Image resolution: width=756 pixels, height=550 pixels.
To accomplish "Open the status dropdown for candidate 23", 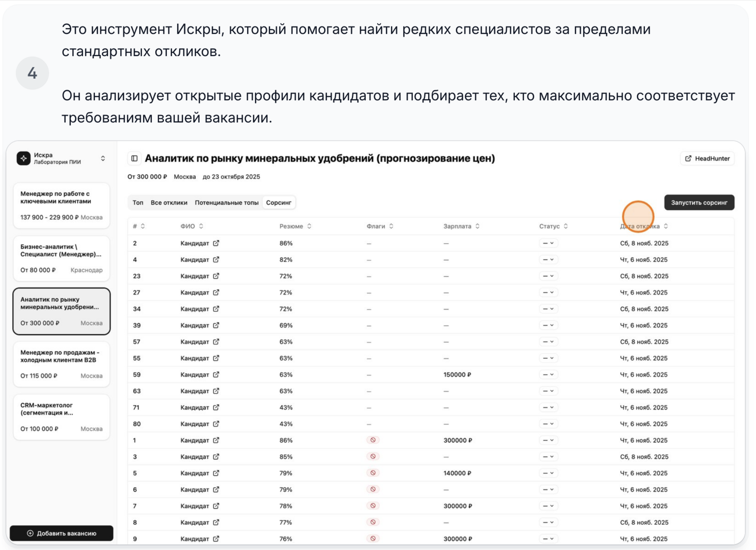I will (548, 276).
